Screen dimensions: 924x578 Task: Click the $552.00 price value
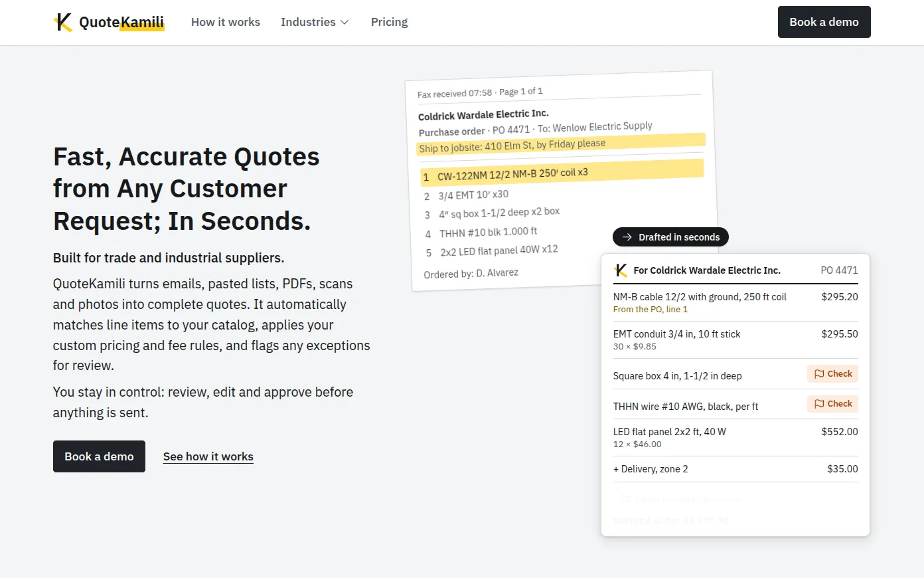click(840, 432)
